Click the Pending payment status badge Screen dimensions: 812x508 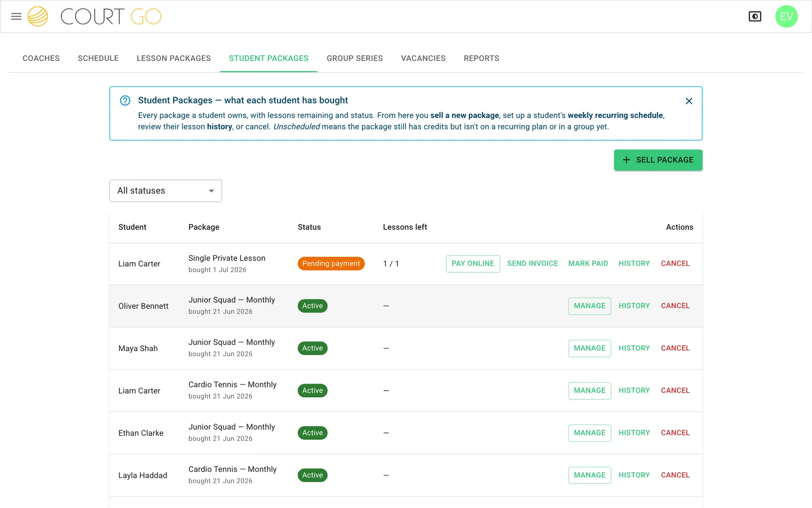(x=331, y=264)
